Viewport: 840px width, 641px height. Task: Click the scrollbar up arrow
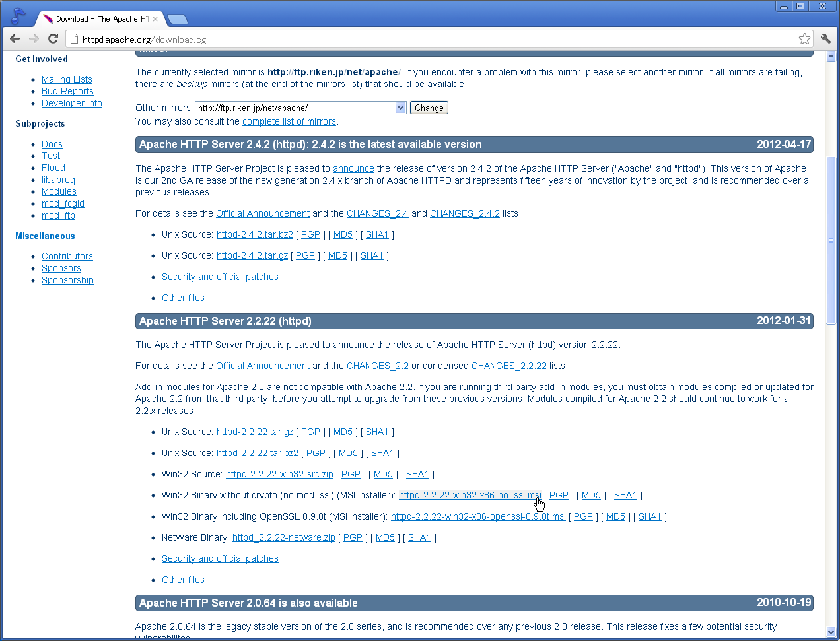coord(831,57)
